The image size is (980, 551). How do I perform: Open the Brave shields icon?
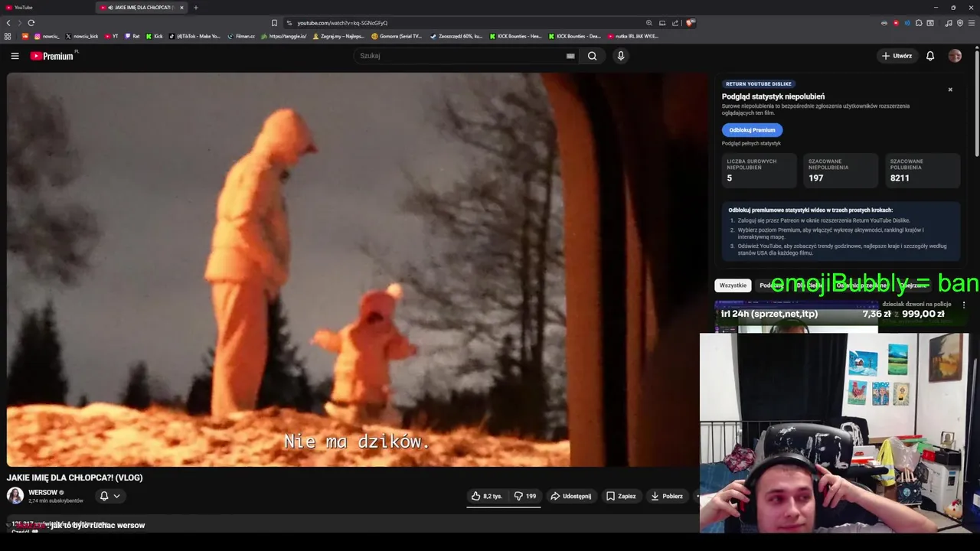(x=690, y=23)
